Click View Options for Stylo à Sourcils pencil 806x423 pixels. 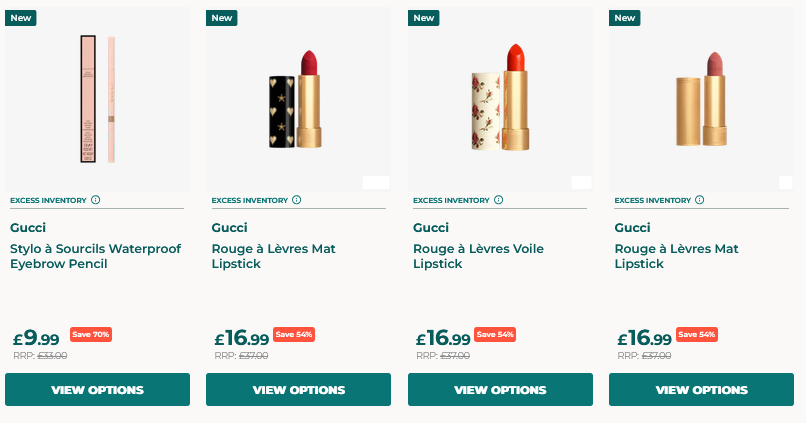click(x=97, y=390)
